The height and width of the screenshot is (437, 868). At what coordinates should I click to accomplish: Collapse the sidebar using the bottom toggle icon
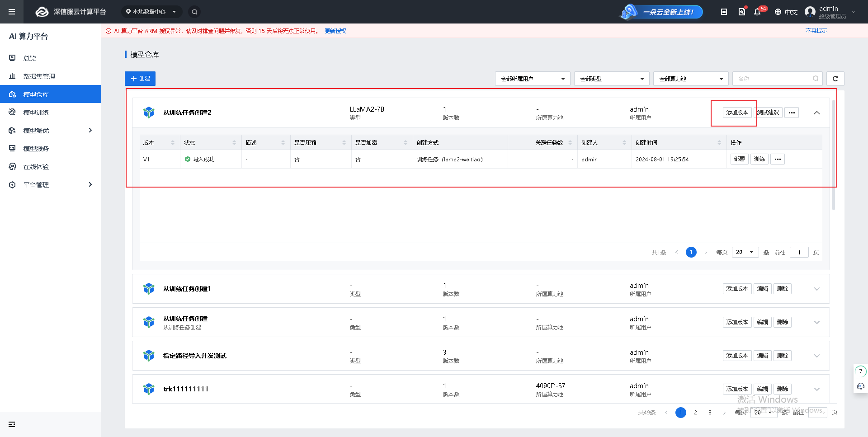click(12, 424)
